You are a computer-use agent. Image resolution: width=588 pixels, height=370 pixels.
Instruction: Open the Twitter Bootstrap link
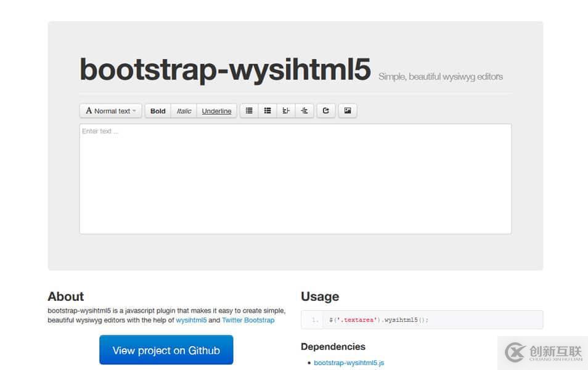point(248,320)
